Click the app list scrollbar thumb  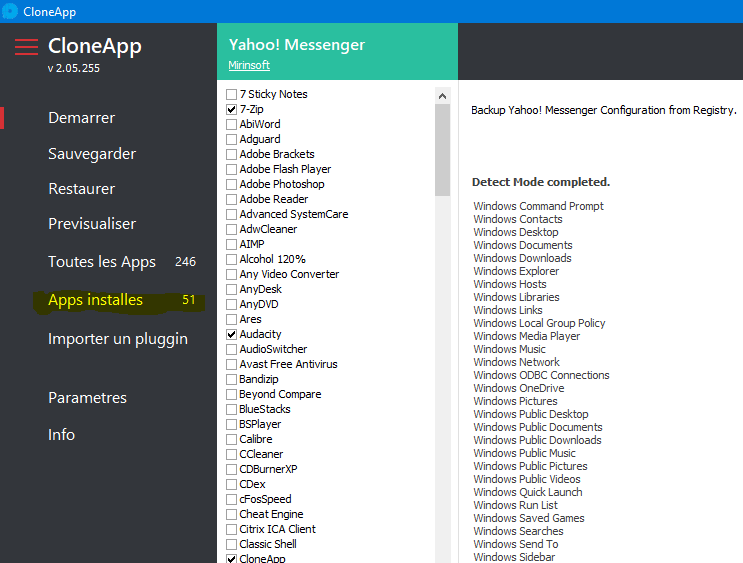coord(443,150)
